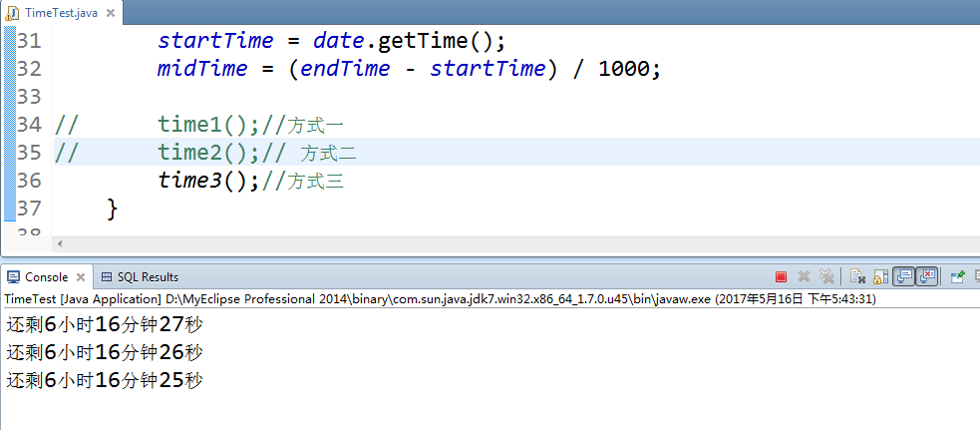Screen dimensions: 980x430
Task: Click the Java file icon on TimeTest.java tab
Action: (13, 12)
